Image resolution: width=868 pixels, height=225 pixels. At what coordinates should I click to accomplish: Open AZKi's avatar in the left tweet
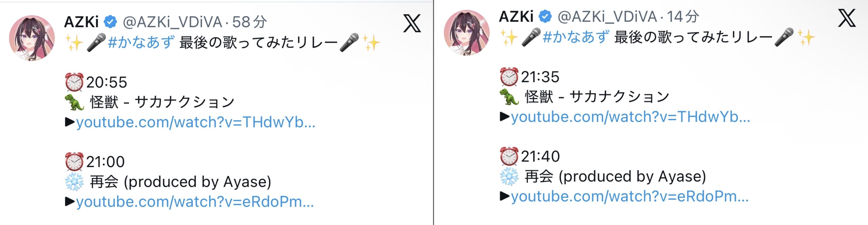32,38
